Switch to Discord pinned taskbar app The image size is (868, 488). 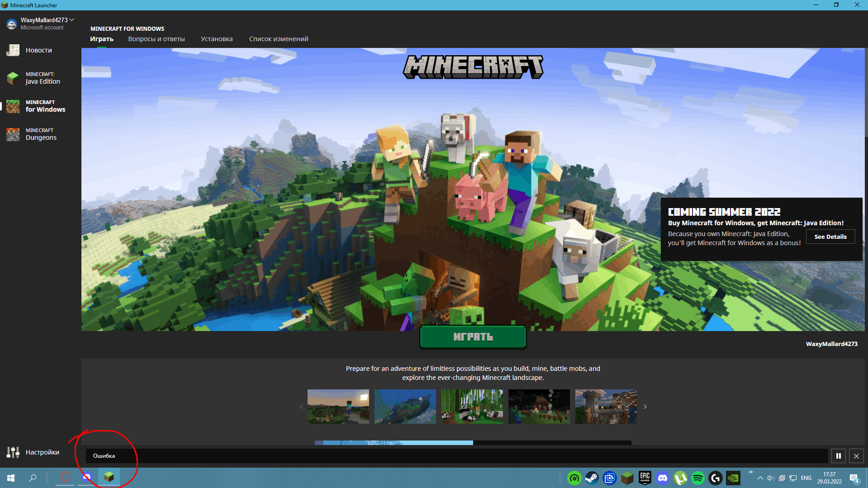pos(87,477)
